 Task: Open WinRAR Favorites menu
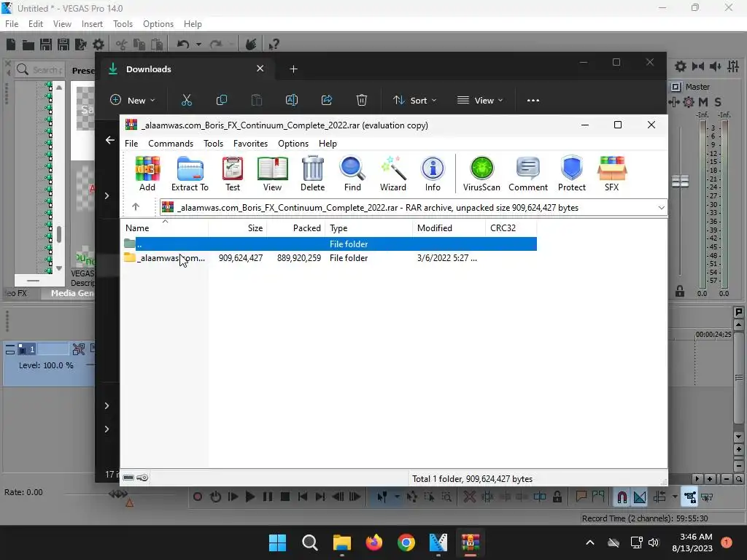[x=250, y=144]
